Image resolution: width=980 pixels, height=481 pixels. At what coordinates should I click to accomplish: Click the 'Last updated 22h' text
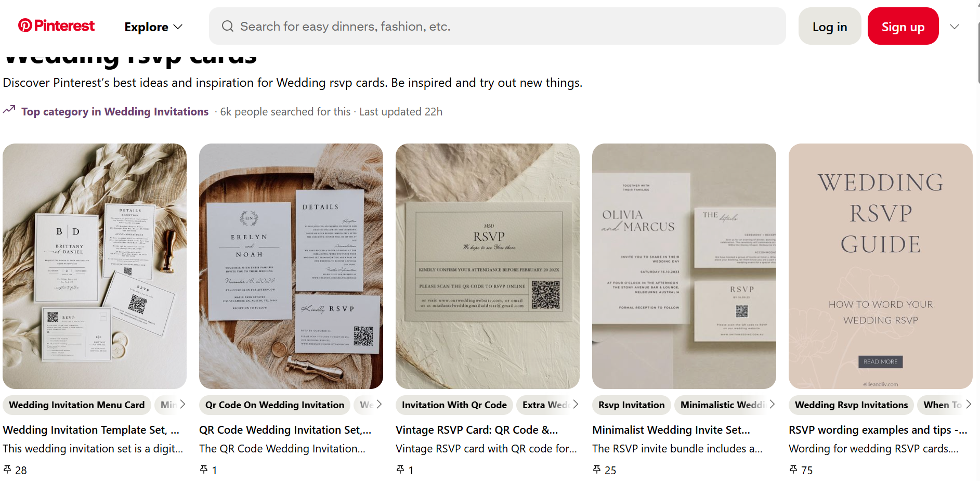[401, 112]
